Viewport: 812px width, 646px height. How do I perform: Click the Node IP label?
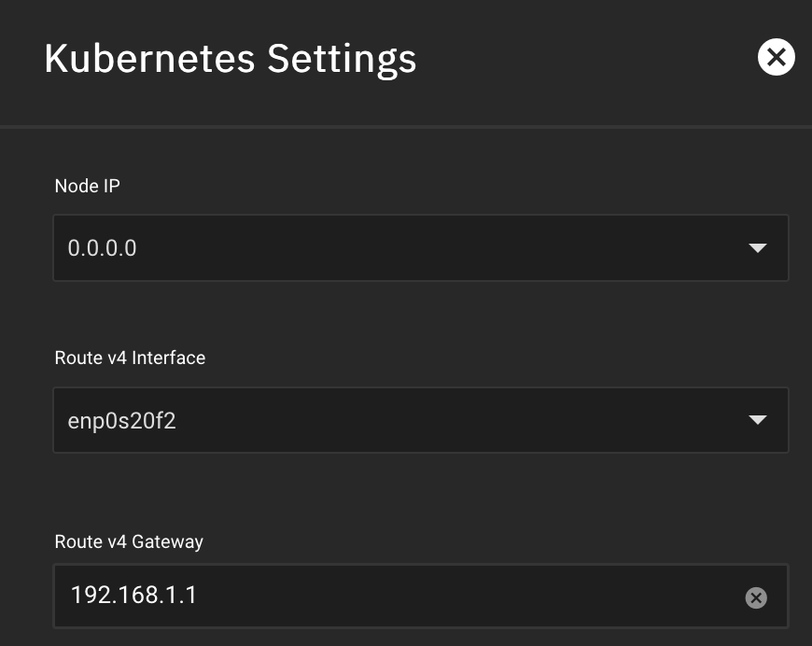click(88, 186)
